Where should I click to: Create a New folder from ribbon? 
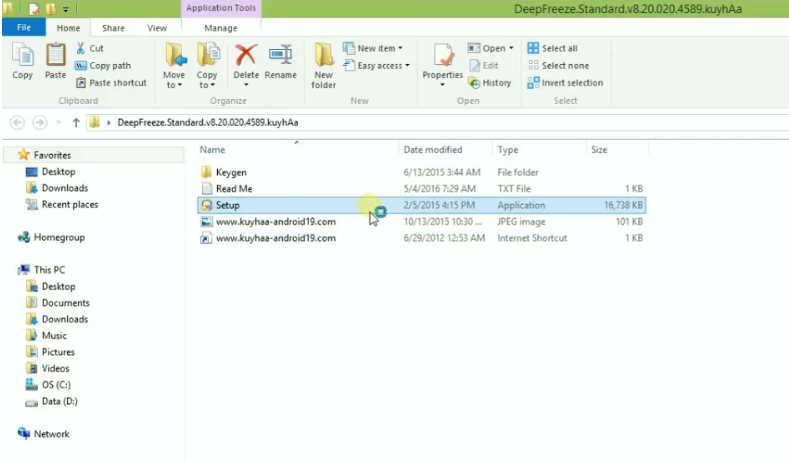coord(324,65)
